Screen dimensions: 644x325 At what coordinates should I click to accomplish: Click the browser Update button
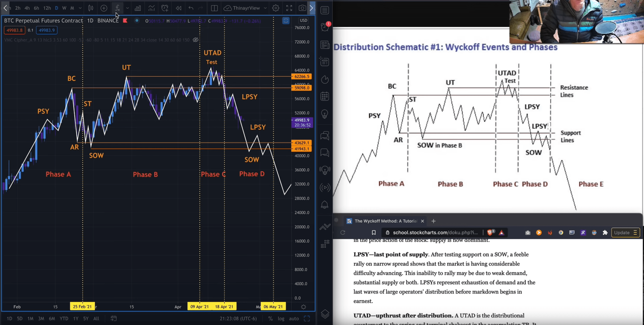[x=622, y=232]
